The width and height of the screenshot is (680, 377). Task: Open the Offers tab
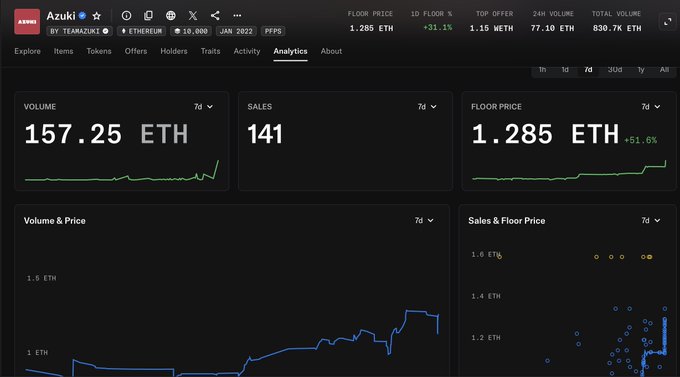(136, 51)
